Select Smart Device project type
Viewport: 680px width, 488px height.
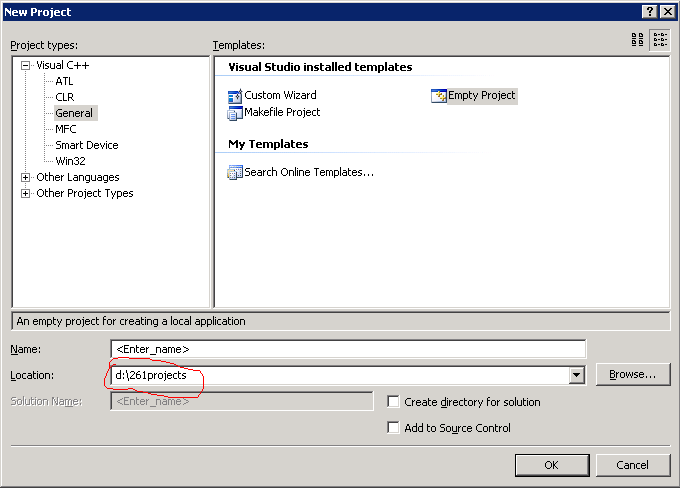point(87,145)
